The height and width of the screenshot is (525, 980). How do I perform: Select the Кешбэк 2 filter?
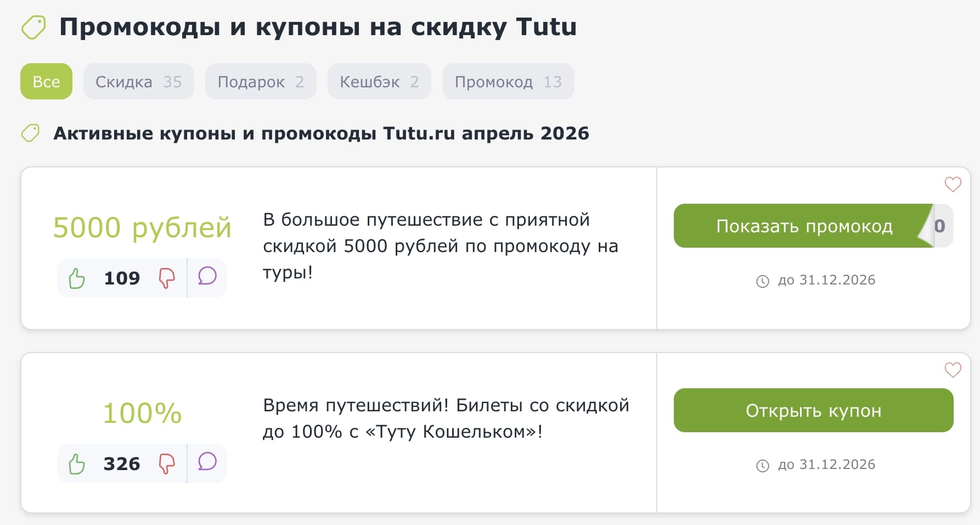(379, 81)
